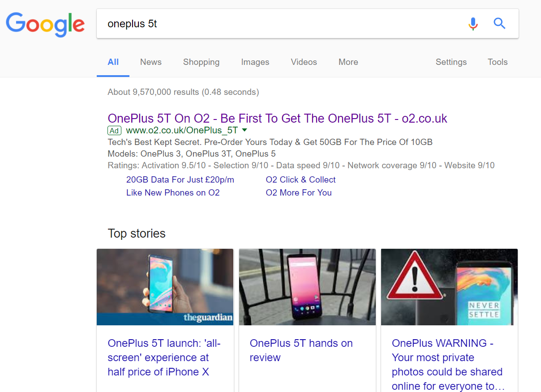Open the search Tools option
541x392 pixels.
[498, 62]
